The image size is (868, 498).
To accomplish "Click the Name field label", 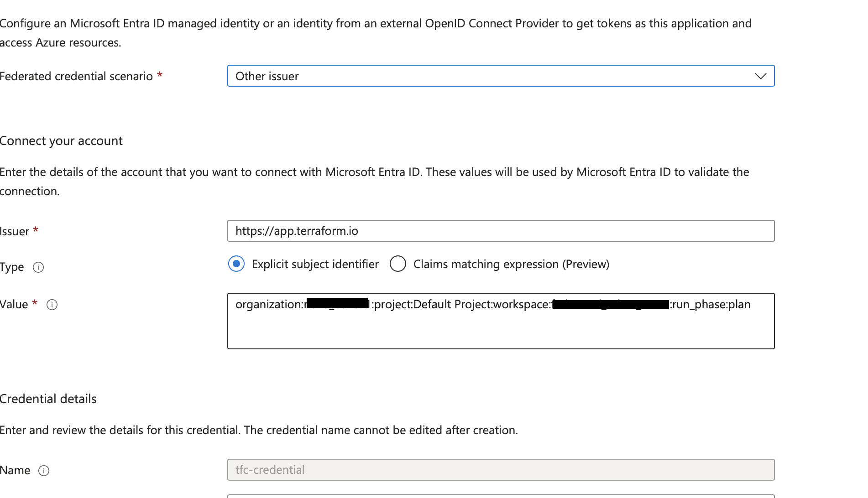I will (15, 470).
